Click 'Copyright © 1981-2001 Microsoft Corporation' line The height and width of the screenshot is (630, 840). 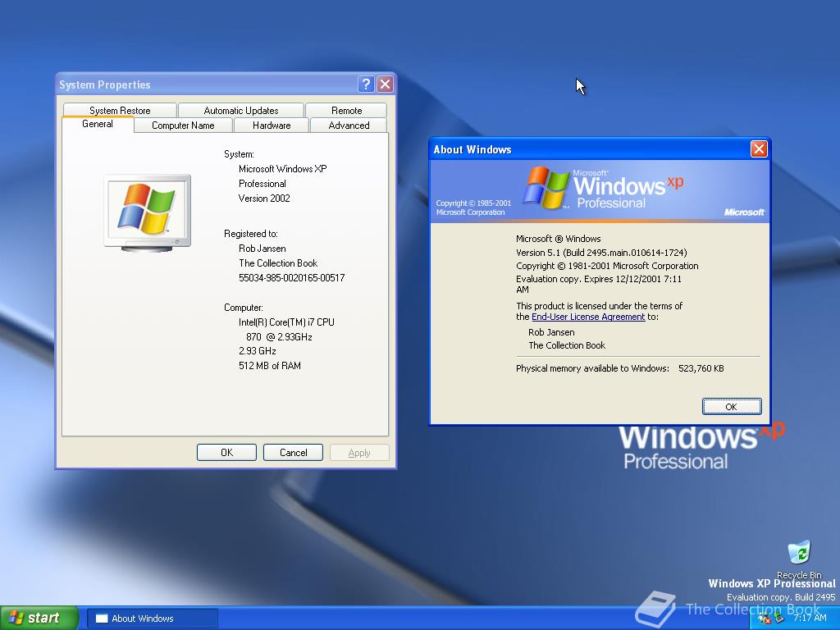[x=607, y=266]
